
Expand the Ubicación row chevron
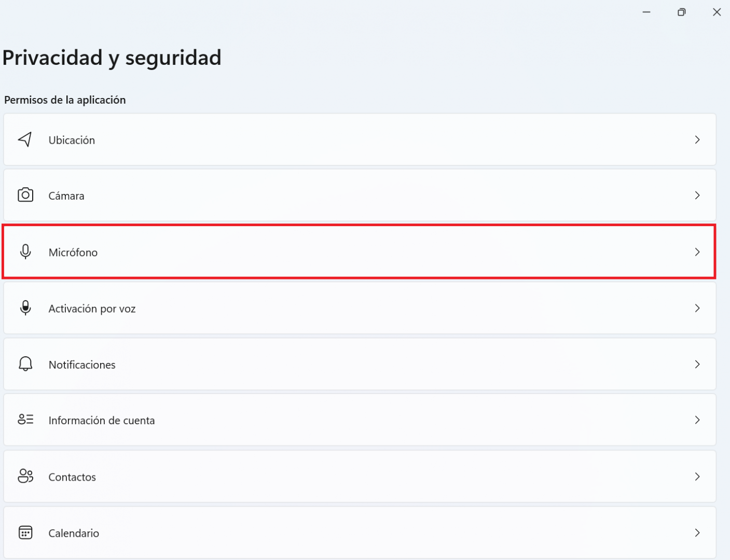click(697, 139)
